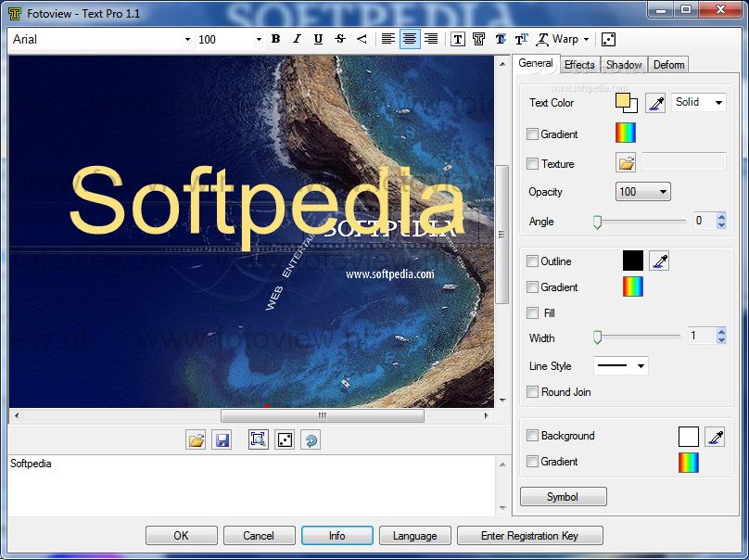Click the blue refresh arrow icon
The image size is (749, 560).
pyautogui.click(x=311, y=439)
